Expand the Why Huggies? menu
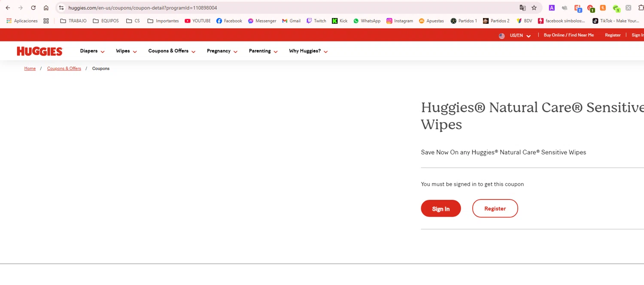The height and width of the screenshot is (285, 644). (308, 51)
